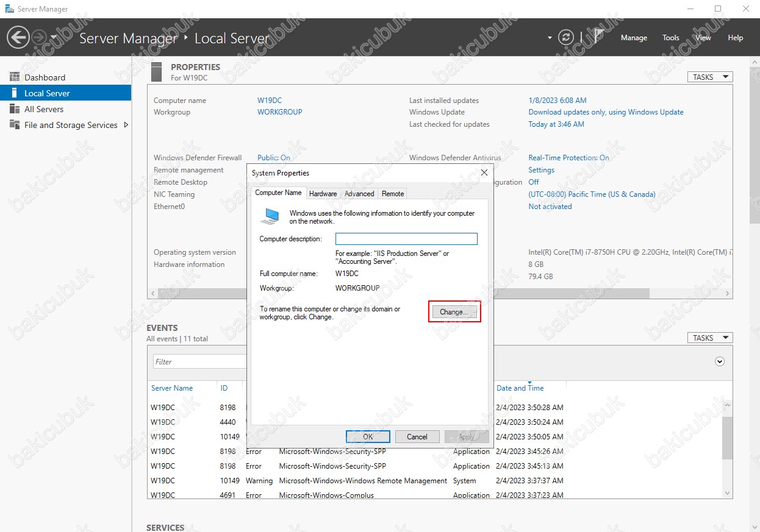Open the TASKS dropdown in the Properties section

(x=710, y=77)
